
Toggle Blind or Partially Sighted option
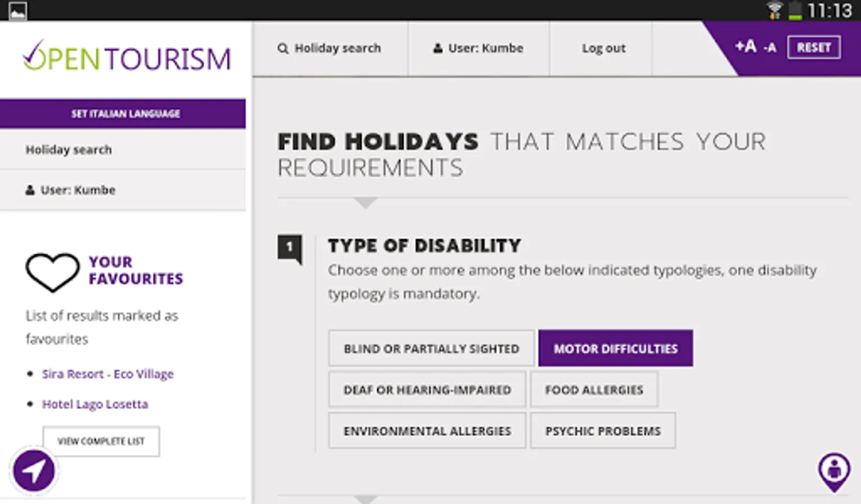(431, 348)
